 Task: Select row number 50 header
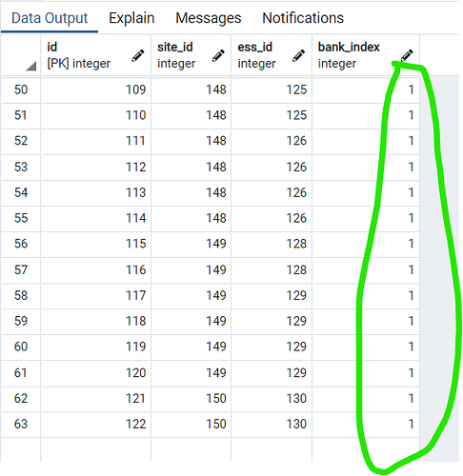coord(21,89)
